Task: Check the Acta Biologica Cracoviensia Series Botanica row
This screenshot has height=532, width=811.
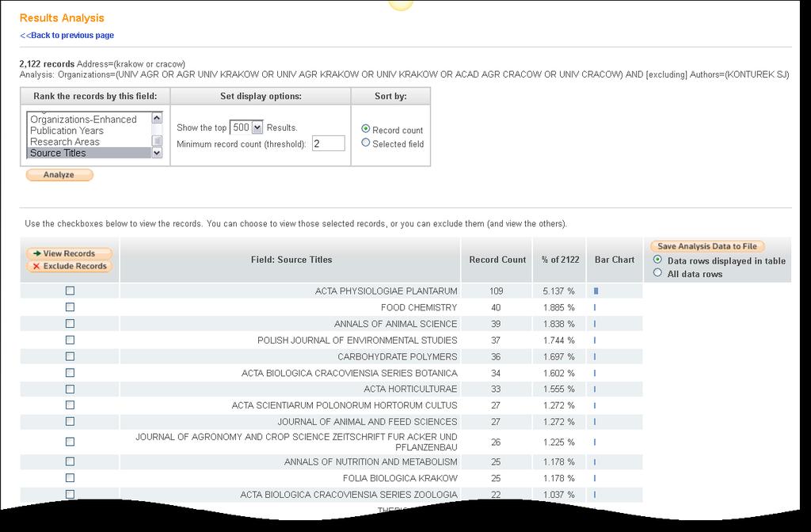Action: click(70, 373)
